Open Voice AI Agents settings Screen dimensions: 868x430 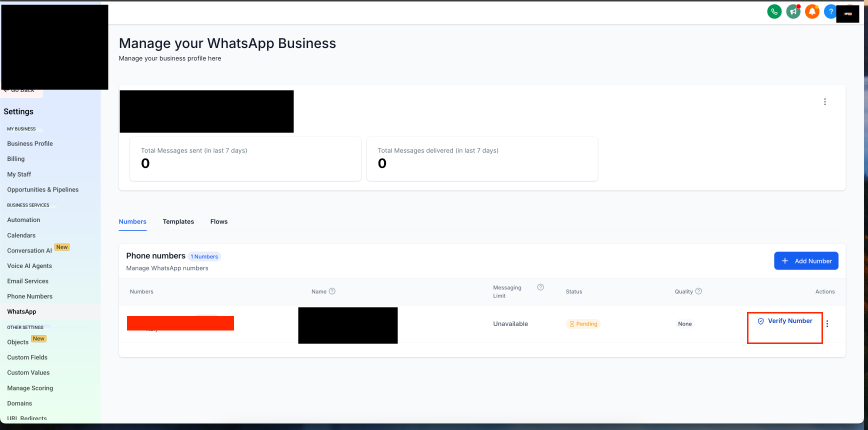click(x=29, y=266)
